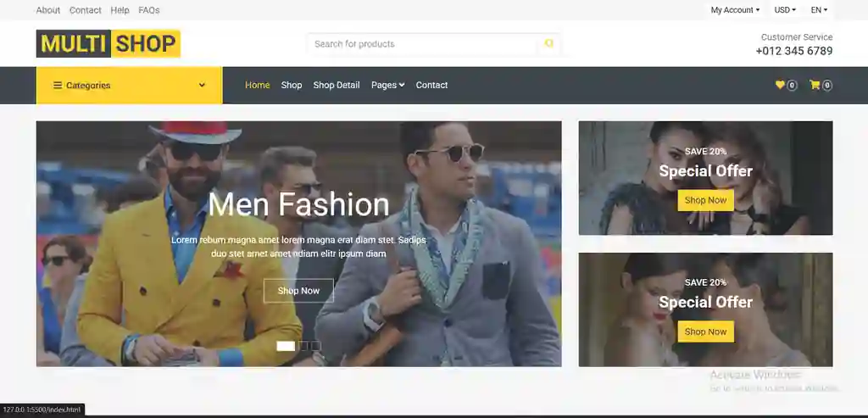Focus the Search for products field
The height and width of the screenshot is (418, 868).
424,44
